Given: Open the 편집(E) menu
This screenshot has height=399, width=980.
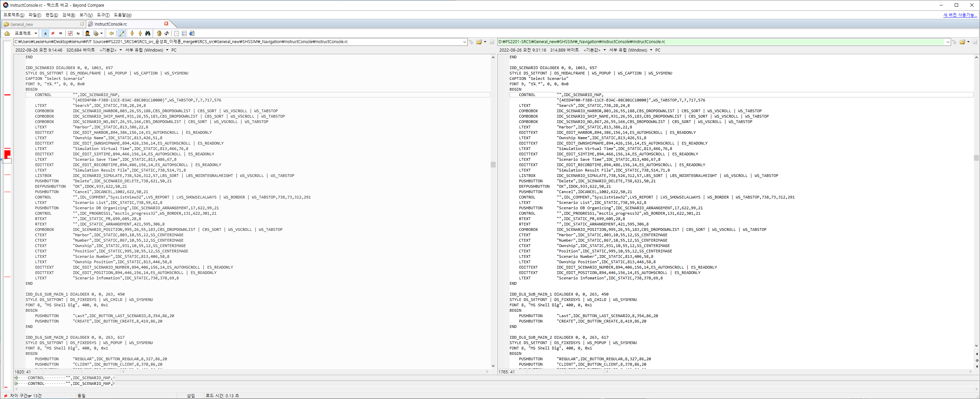Looking at the screenshot, I should point(52,15).
